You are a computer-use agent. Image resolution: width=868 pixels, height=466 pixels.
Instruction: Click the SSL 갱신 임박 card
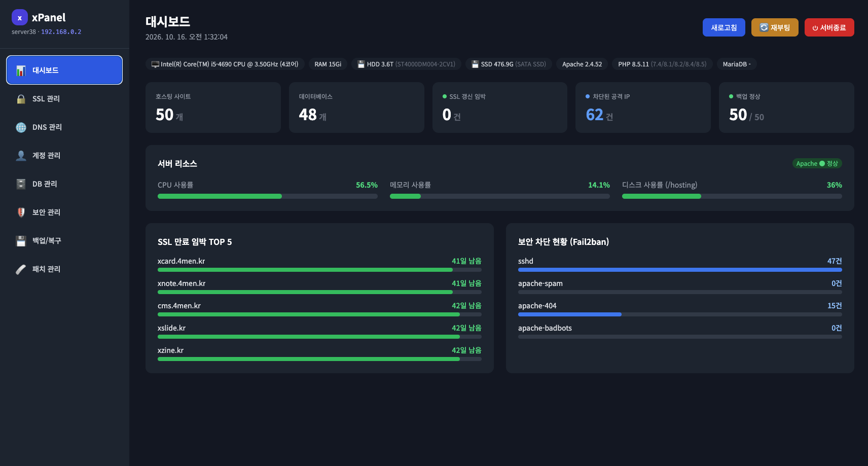(x=499, y=107)
